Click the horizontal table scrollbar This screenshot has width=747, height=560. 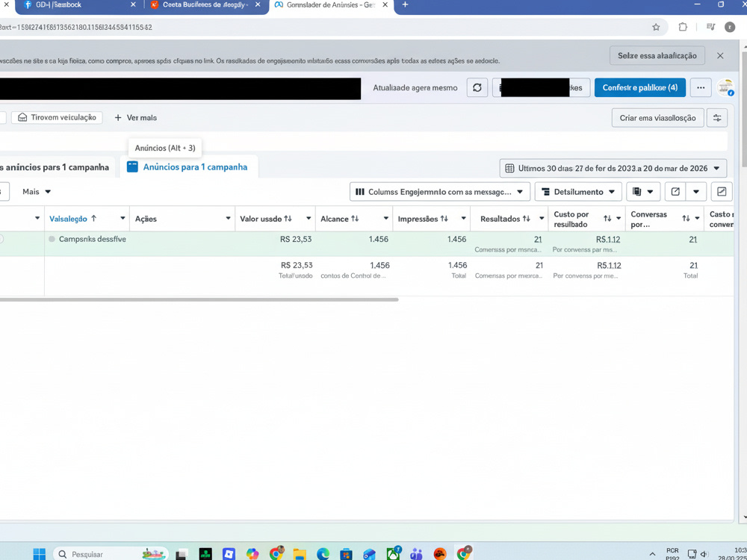199,299
